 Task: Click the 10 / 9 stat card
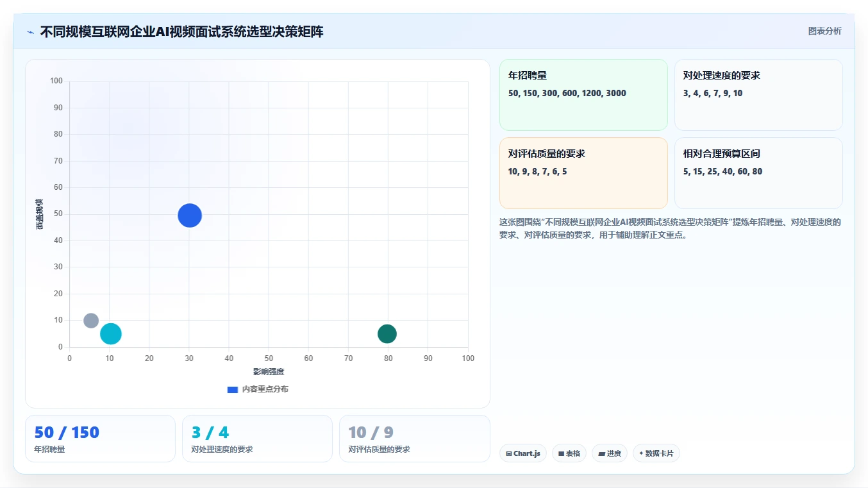(414, 439)
